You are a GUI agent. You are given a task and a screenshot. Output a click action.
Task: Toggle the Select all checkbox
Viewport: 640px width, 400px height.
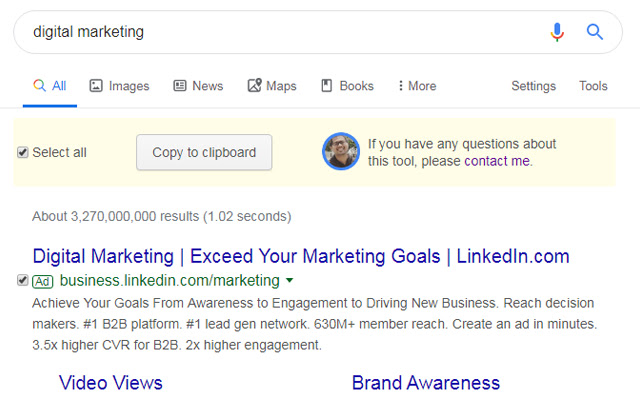tap(23, 153)
